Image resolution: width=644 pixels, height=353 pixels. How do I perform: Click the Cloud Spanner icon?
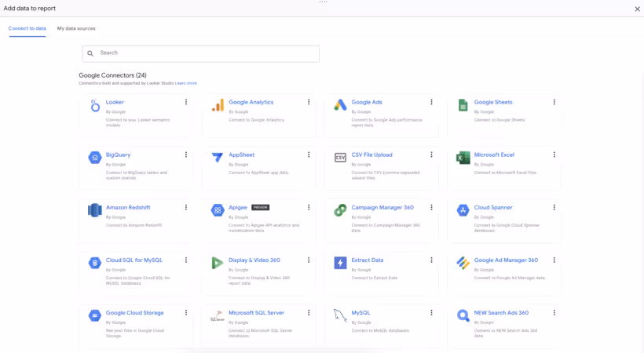463,210
